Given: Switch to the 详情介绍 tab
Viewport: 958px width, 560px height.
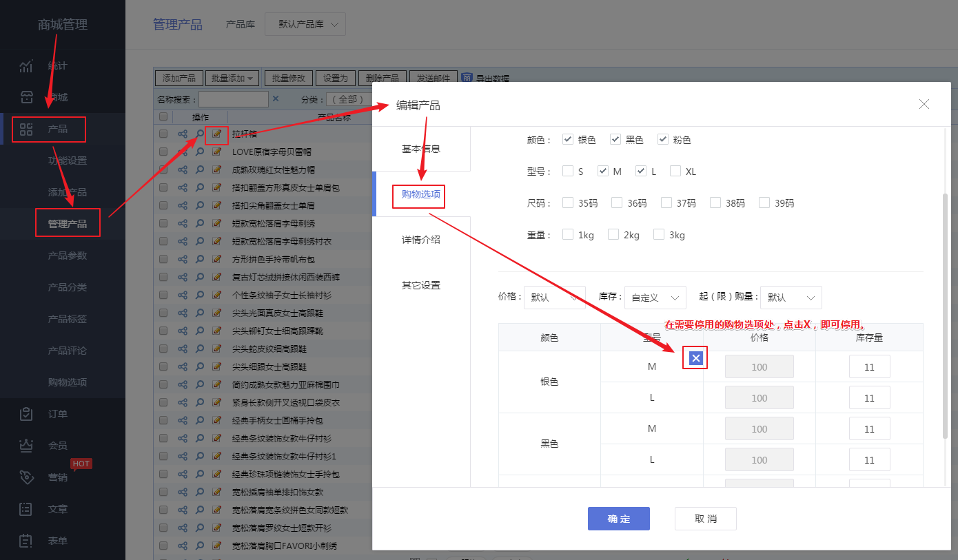Looking at the screenshot, I should [x=421, y=240].
